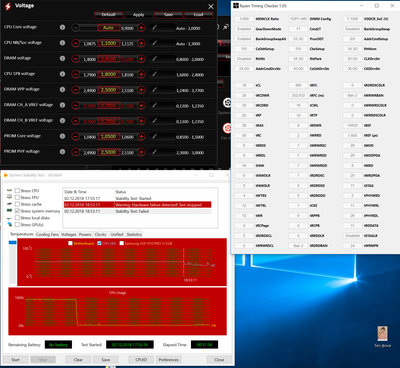Click the Preferences button in AIDA64
This screenshot has height=368, width=400.
point(169,360)
